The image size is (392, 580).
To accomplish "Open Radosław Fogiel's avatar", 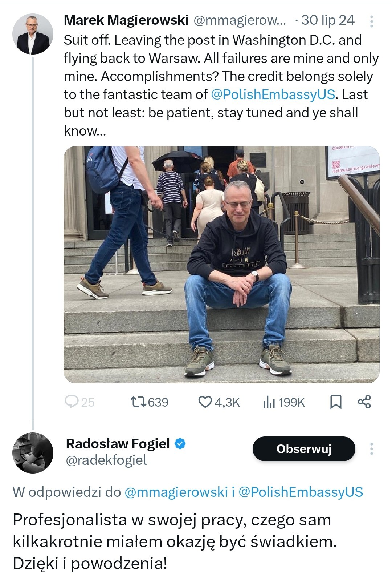I will [x=33, y=453].
